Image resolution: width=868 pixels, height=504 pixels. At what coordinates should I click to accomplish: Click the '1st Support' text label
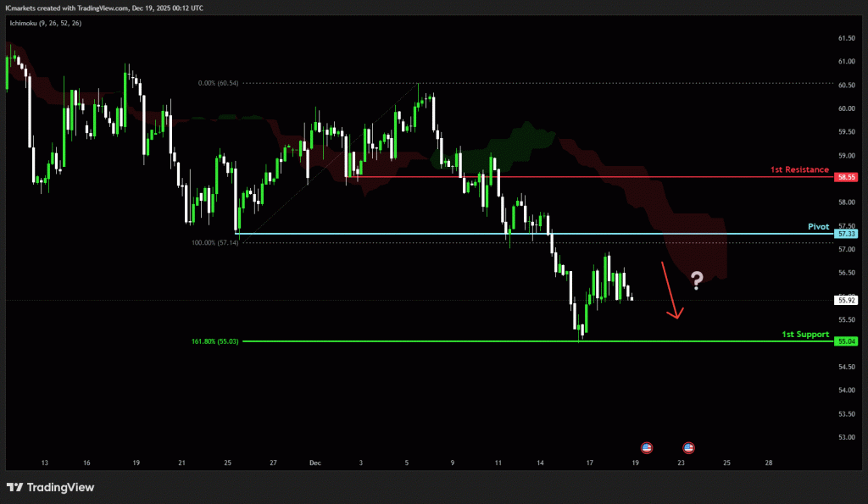[804, 335]
